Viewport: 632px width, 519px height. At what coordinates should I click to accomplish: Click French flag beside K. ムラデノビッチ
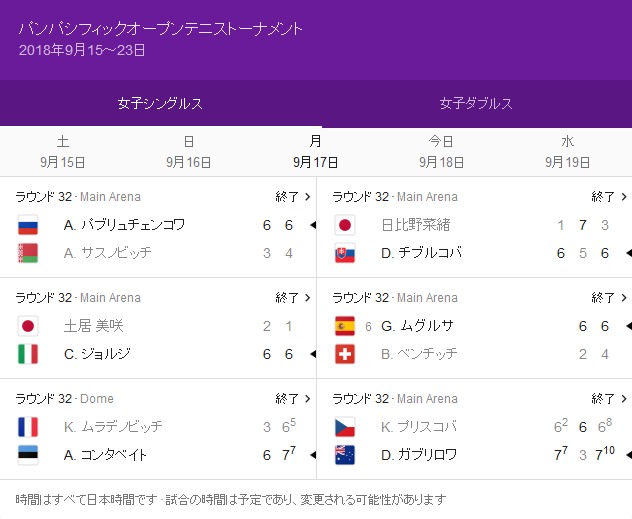[x=28, y=427]
